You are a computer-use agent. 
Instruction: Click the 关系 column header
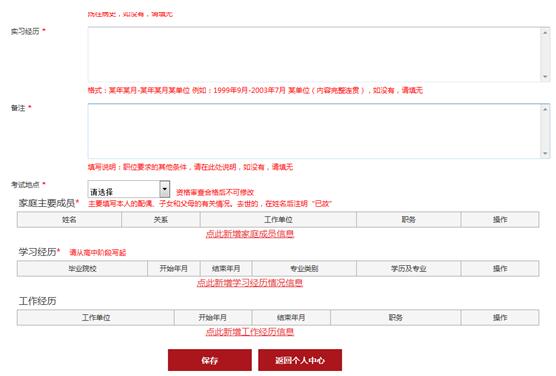coord(161,220)
